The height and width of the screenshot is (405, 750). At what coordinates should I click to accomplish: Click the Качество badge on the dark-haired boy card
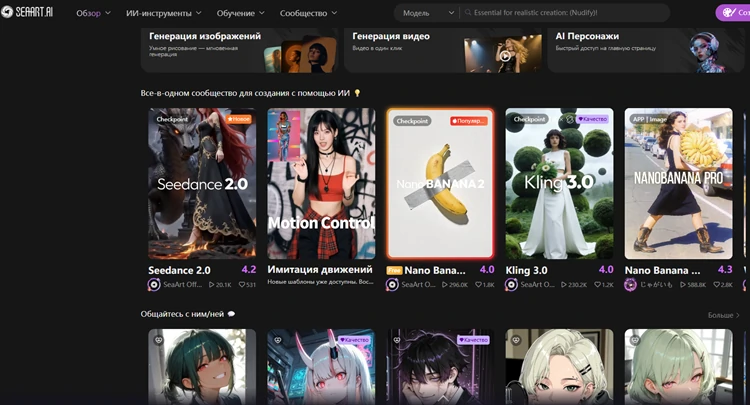(473, 340)
